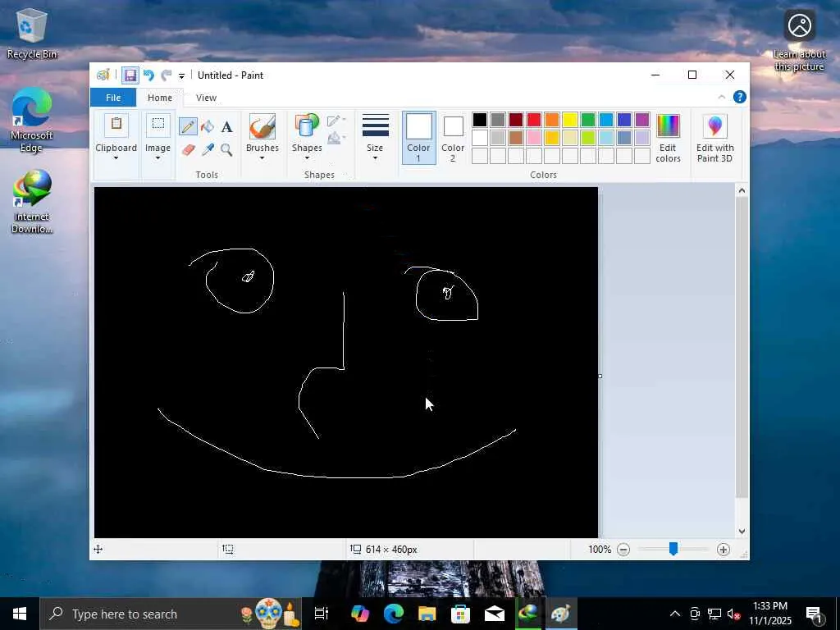Open the File menu
Image resolution: width=840 pixels, height=630 pixels.
pyautogui.click(x=113, y=98)
